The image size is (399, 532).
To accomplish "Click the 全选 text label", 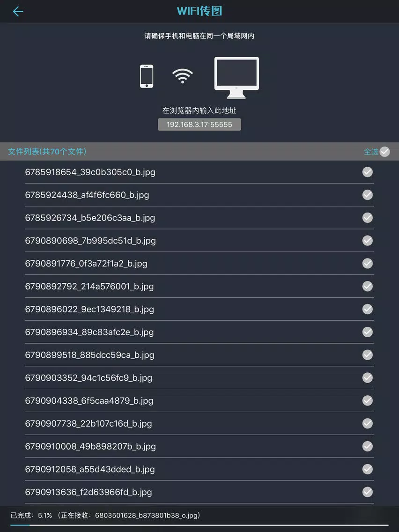I will click(x=371, y=152).
